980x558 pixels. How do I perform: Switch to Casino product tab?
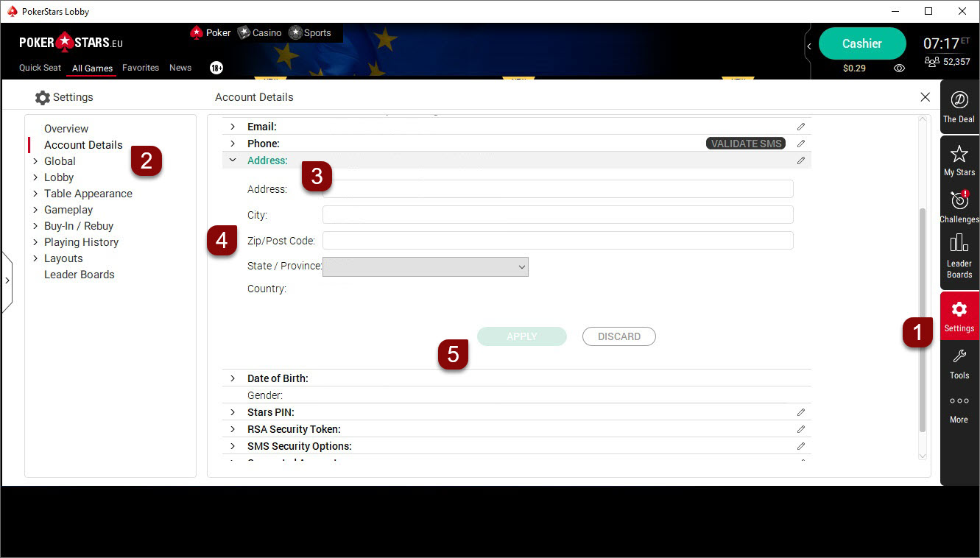point(260,32)
